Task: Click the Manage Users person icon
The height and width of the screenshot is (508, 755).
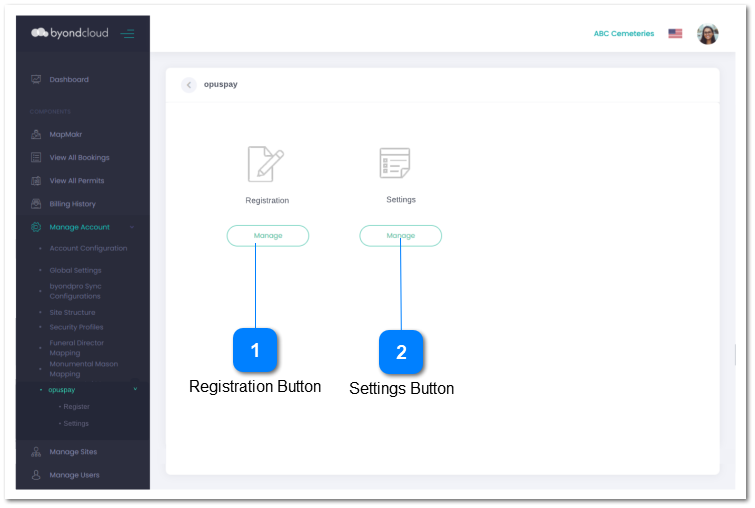Action: point(36,475)
